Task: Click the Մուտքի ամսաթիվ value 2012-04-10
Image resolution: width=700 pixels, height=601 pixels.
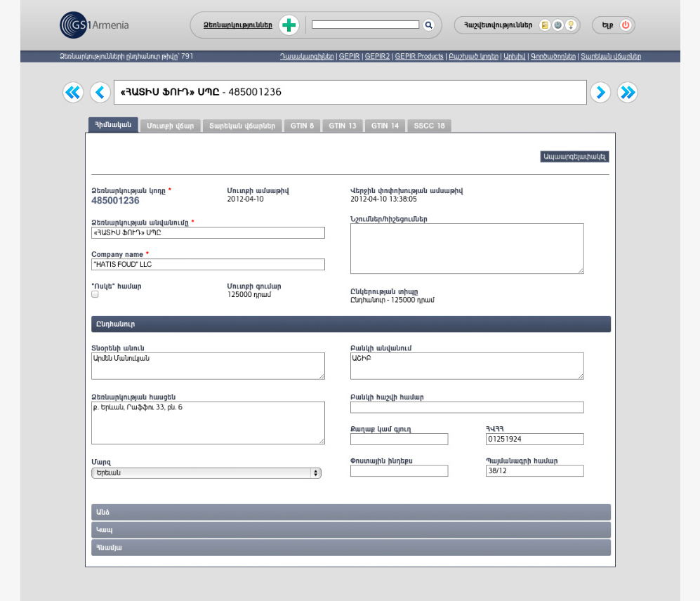Action: (x=245, y=199)
